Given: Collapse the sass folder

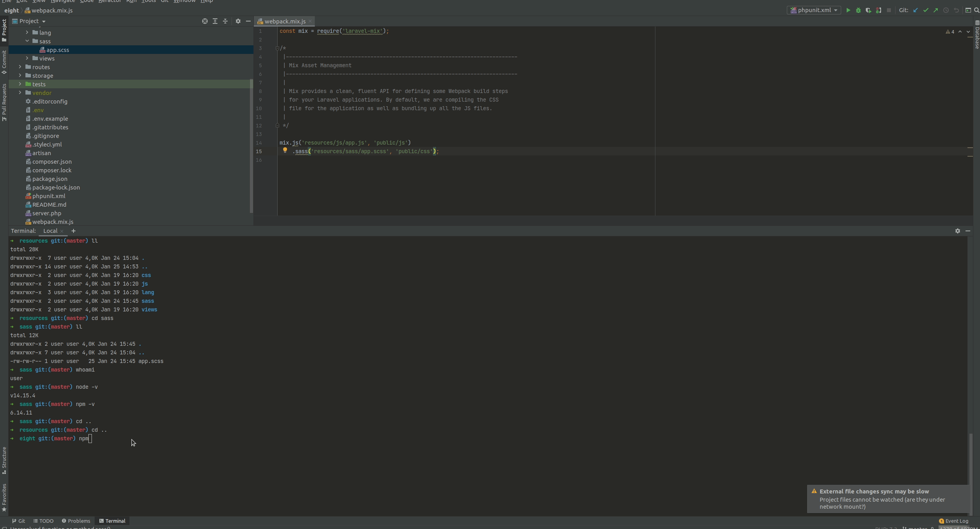Looking at the screenshot, I should pyautogui.click(x=27, y=41).
